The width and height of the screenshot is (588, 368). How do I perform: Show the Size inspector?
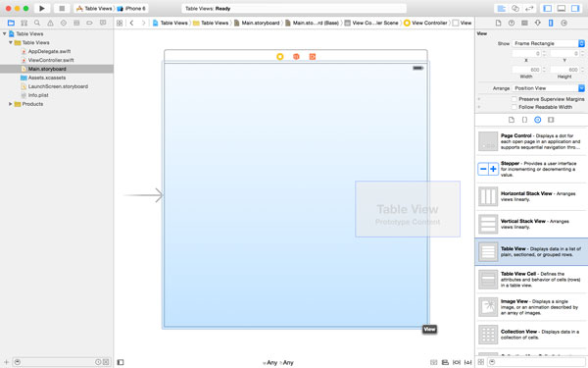click(x=551, y=23)
